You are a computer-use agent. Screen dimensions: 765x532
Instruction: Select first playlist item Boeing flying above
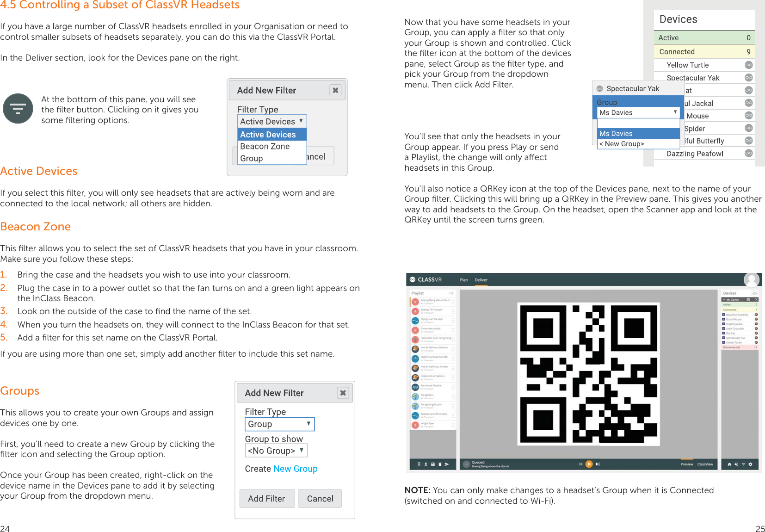pos(433,302)
